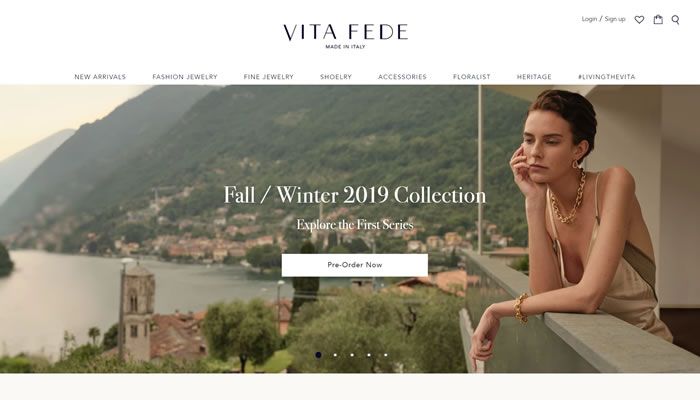This screenshot has width=700, height=400.
Task: Visit the Heritage page
Action: pyautogui.click(x=534, y=77)
